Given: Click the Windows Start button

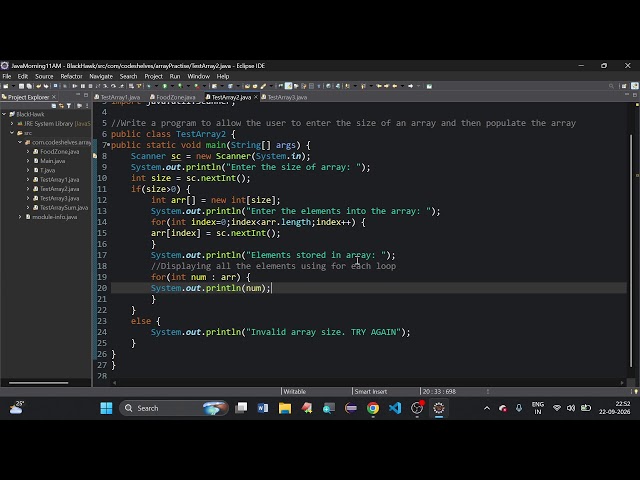Looking at the screenshot, I should pos(106,408).
